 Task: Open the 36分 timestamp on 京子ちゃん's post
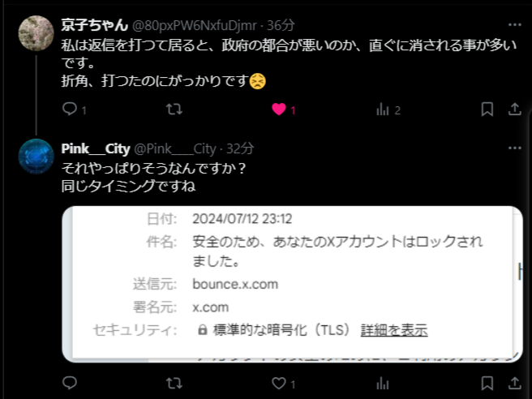coord(281,25)
